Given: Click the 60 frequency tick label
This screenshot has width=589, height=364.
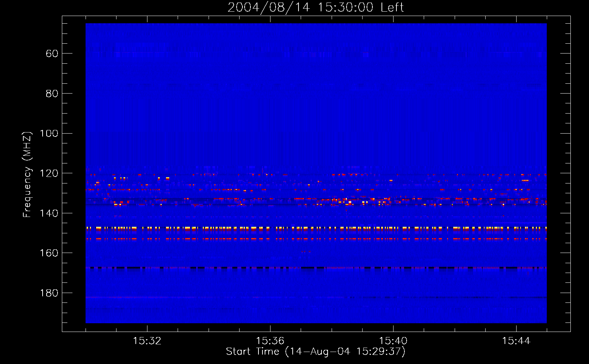Looking at the screenshot, I should click(52, 54).
